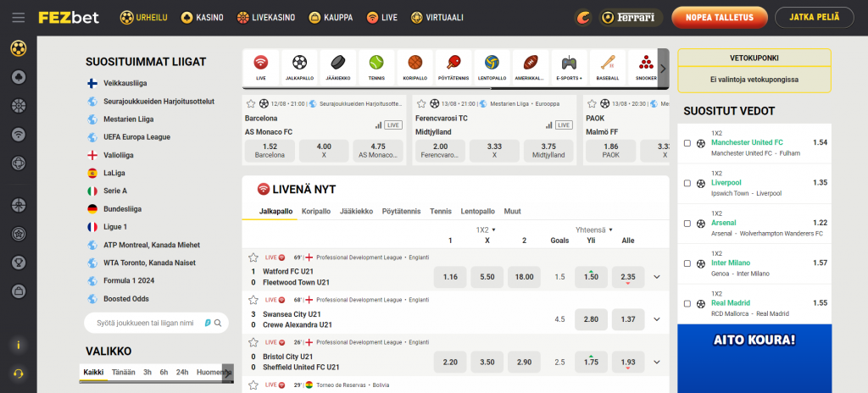Expand Watford FC U21 match markets
The image size is (868, 393).
[x=657, y=277]
